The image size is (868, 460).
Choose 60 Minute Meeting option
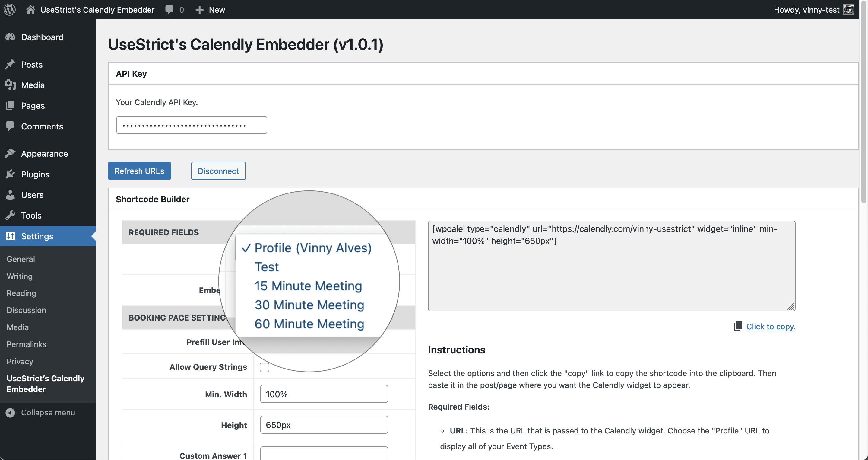pyautogui.click(x=309, y=324)
